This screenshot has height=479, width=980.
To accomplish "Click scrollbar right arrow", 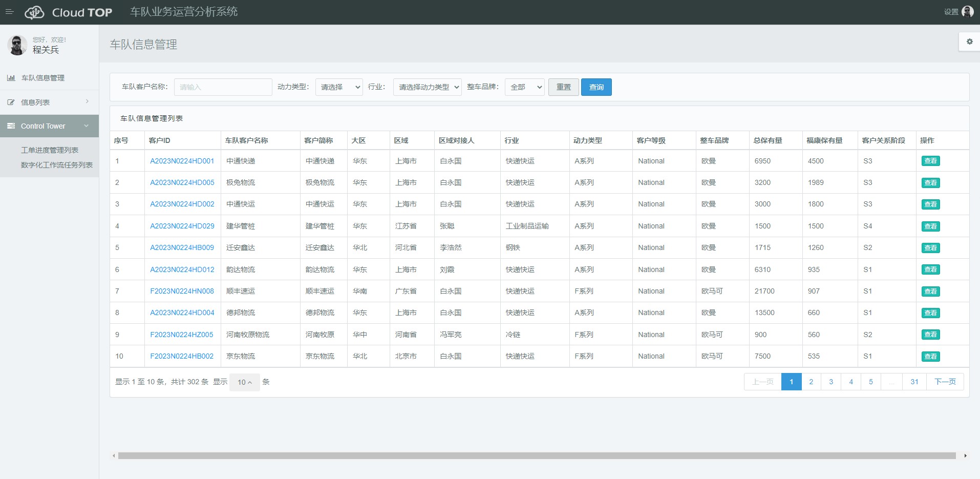I will click(965, 455).
